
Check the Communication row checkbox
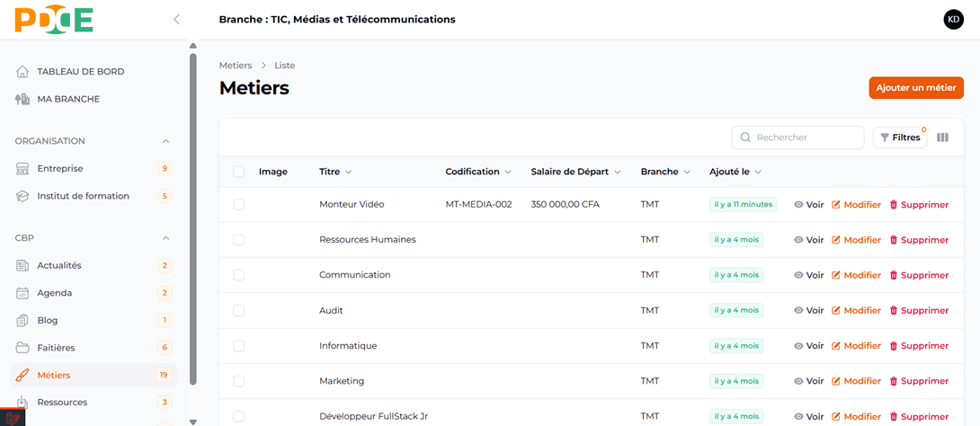click(239, 275)
